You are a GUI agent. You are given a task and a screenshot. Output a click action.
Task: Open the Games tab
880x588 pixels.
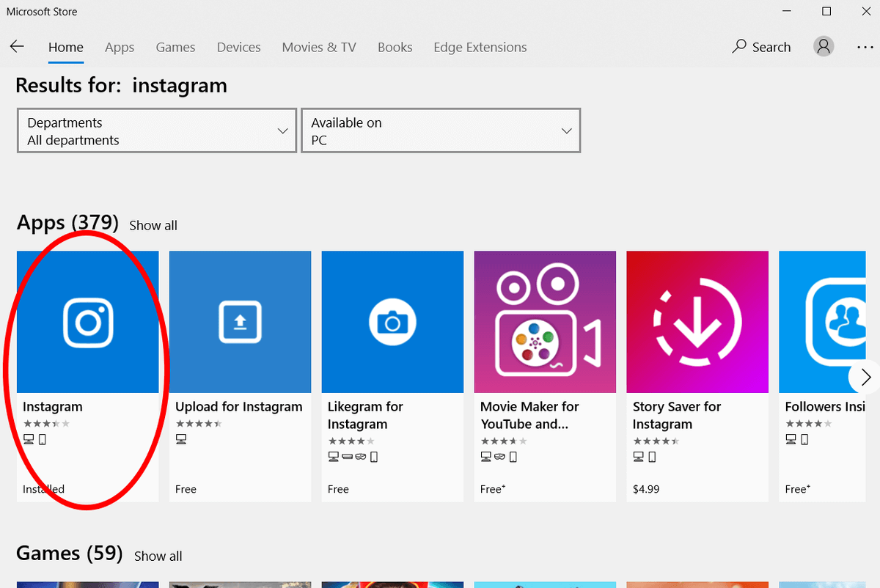point(175,47)
